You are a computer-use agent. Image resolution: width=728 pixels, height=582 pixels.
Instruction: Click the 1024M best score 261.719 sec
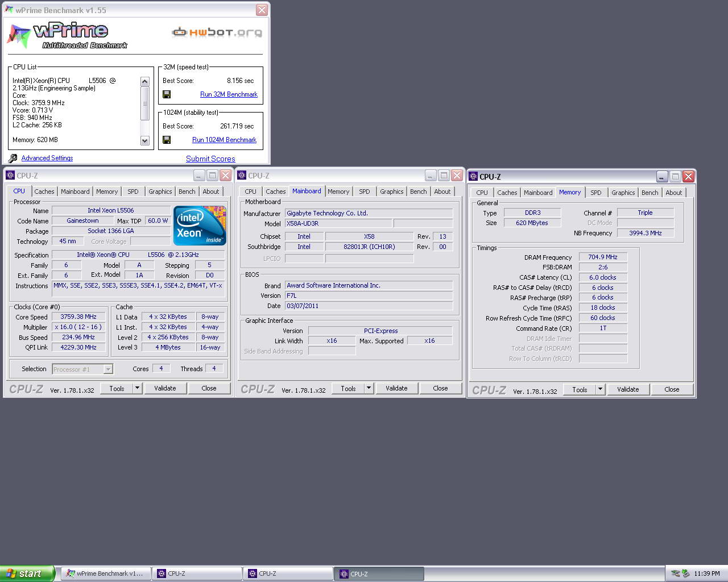[x=237, y=126]
